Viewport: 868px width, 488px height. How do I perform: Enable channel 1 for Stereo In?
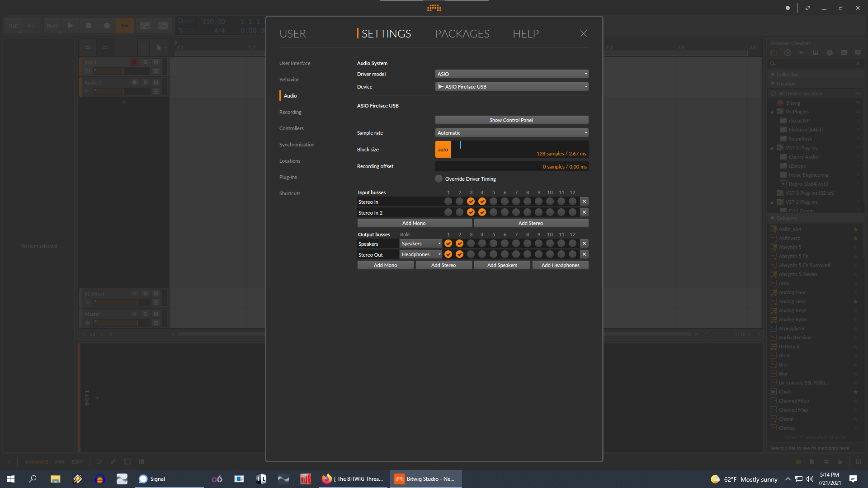[x=448, y=202]
